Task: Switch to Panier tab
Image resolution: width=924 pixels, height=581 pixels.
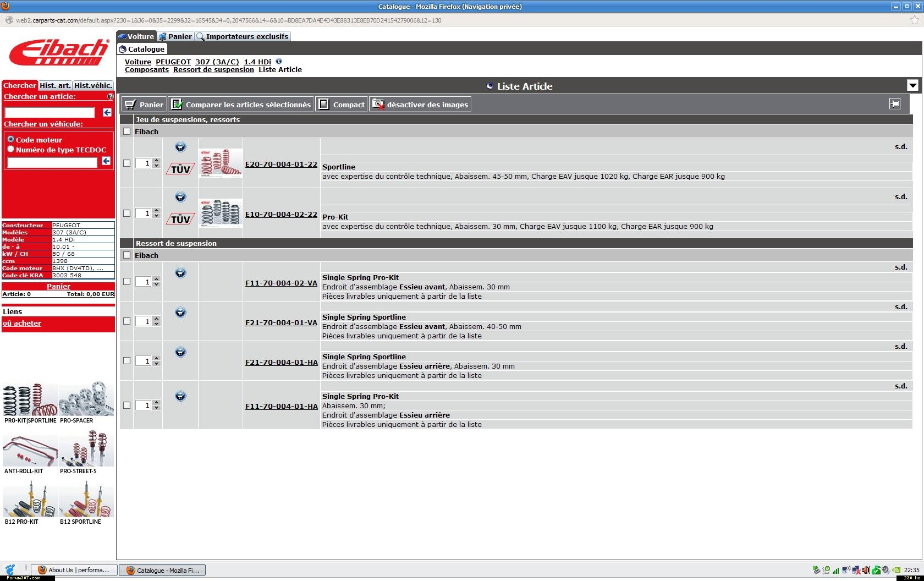Action: pos(175,36)
